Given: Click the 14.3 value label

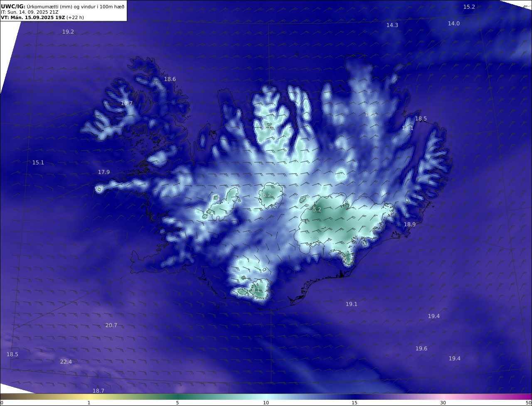Looking at the screenshot, I should 392,25.
